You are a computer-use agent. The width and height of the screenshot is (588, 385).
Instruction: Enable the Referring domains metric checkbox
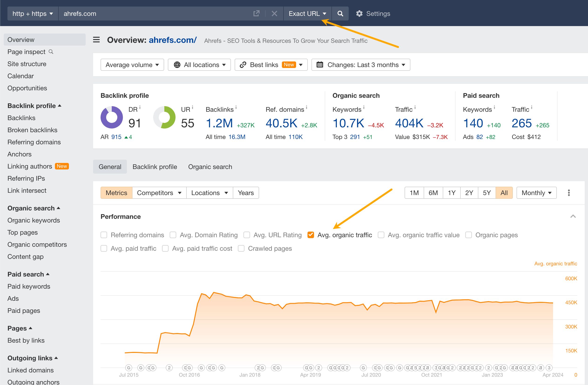[104, 235]
